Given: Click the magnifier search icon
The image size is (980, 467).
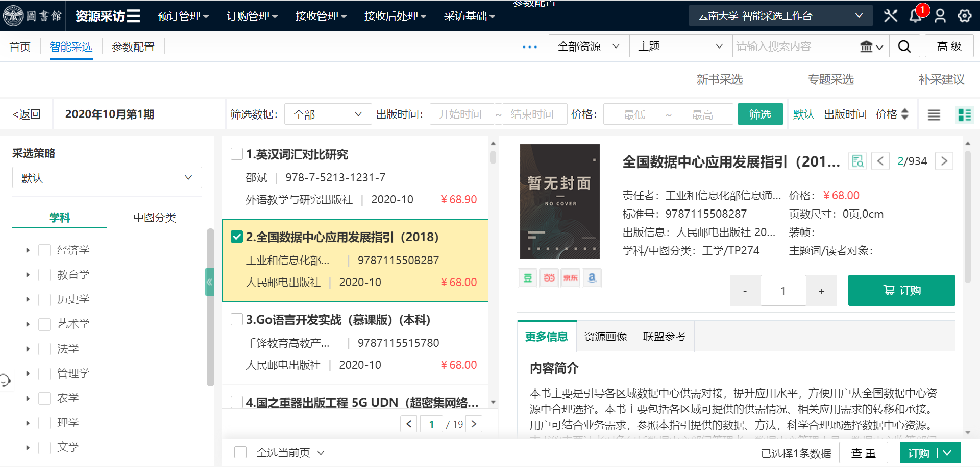Looking at the screenshot, I should [904, 46].
